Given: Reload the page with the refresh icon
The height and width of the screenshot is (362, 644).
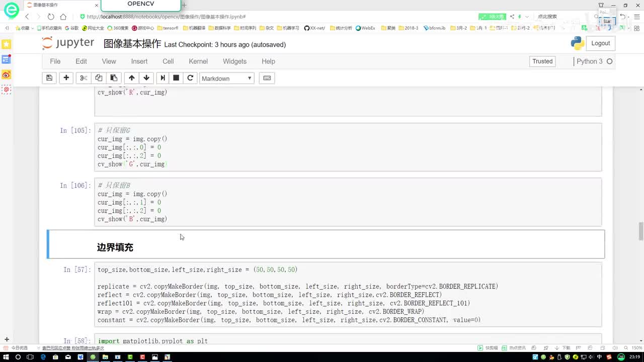Looking at the screenshot, I should (51, 17).
